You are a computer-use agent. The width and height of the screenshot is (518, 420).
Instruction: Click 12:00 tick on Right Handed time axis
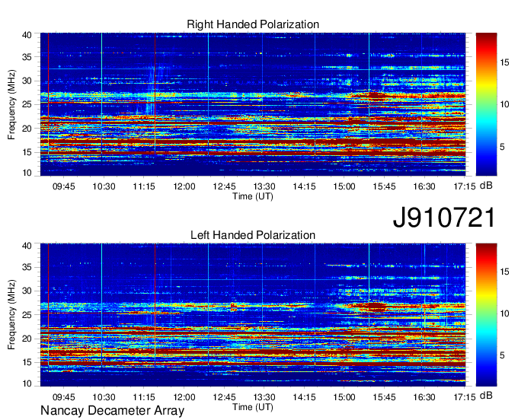coord(184,186)
